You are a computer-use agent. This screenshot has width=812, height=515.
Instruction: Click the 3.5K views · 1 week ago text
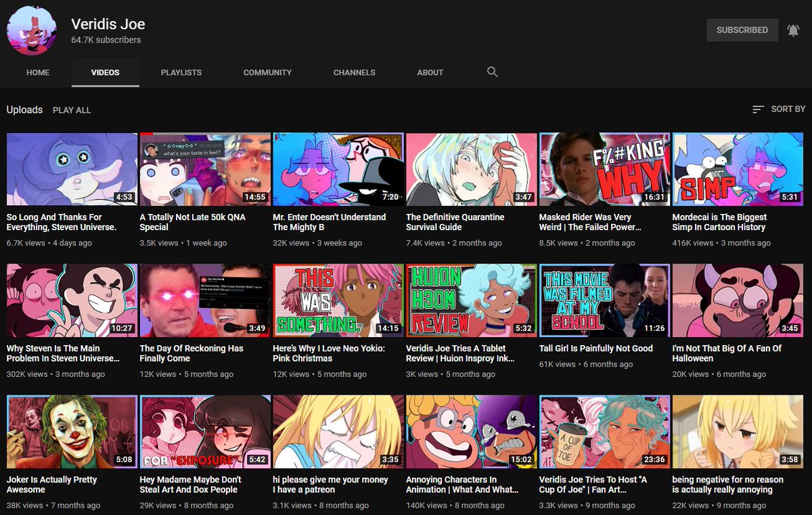tap(183, 243)
